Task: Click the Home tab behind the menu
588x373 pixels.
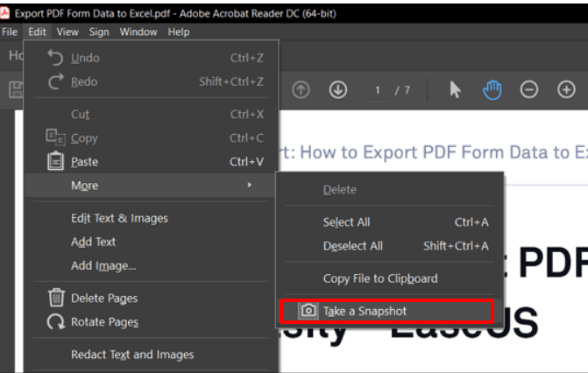Action: click(x=16, y=55)
